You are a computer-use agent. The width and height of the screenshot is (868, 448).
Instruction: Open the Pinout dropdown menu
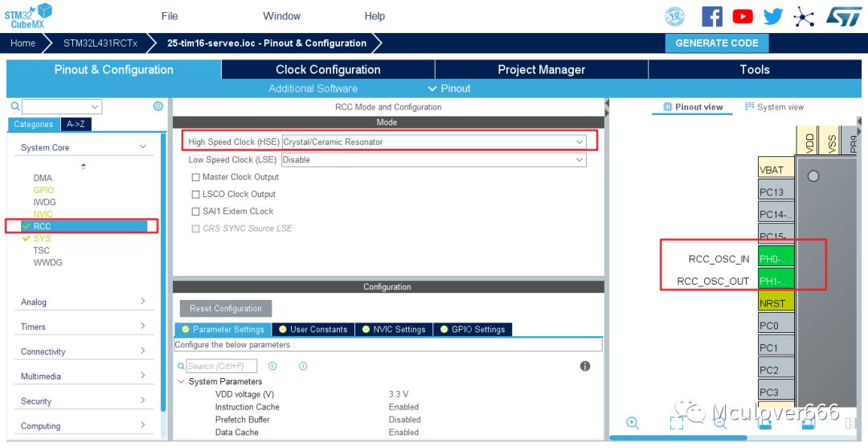449,88
